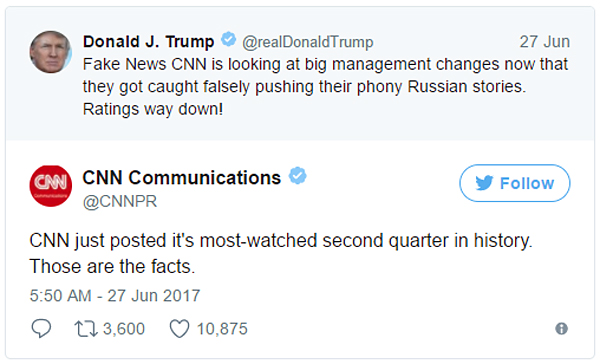Open the quoted Fake News CNN tweet text

325,87
